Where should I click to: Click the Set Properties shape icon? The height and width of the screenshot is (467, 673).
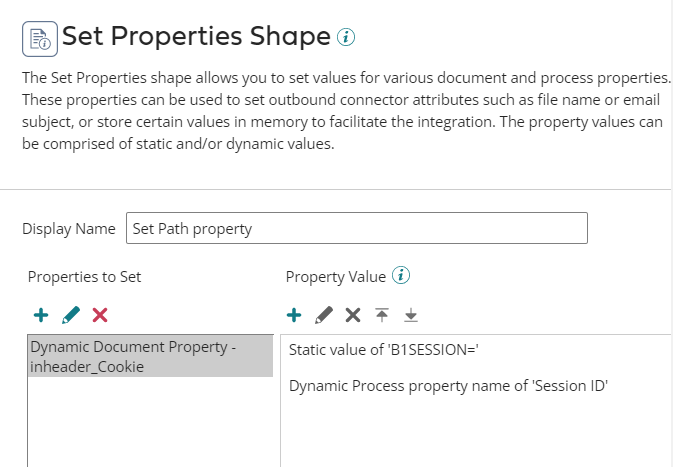(40, 39)
